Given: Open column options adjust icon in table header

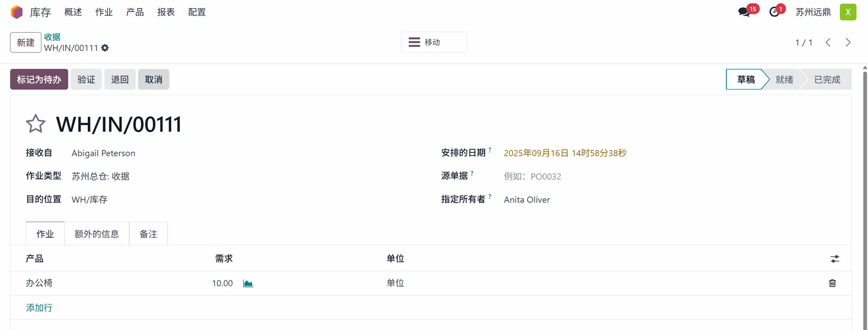Looking at the screenshot, I should (835, 259).
